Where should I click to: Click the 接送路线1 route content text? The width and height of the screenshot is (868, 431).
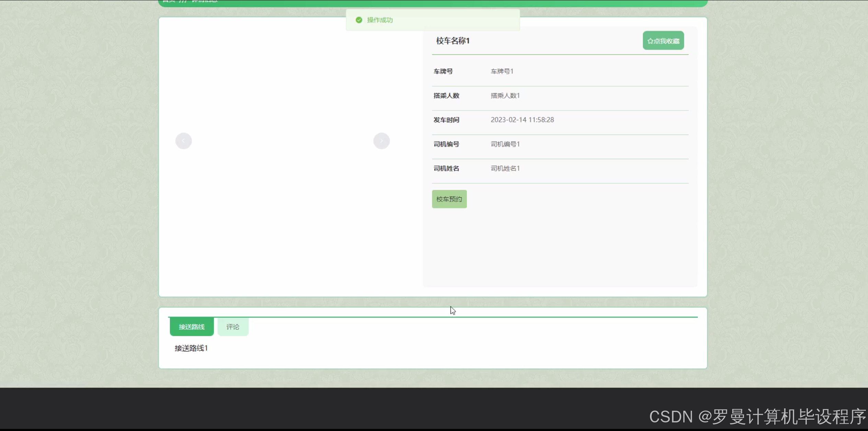point(191,348)
